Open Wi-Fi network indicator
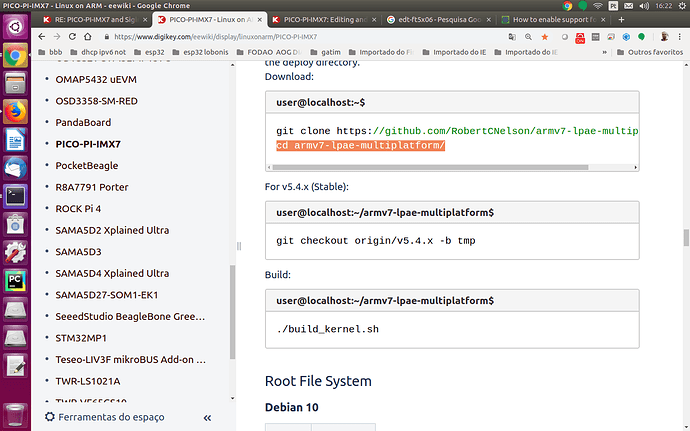 click(598, 6)
